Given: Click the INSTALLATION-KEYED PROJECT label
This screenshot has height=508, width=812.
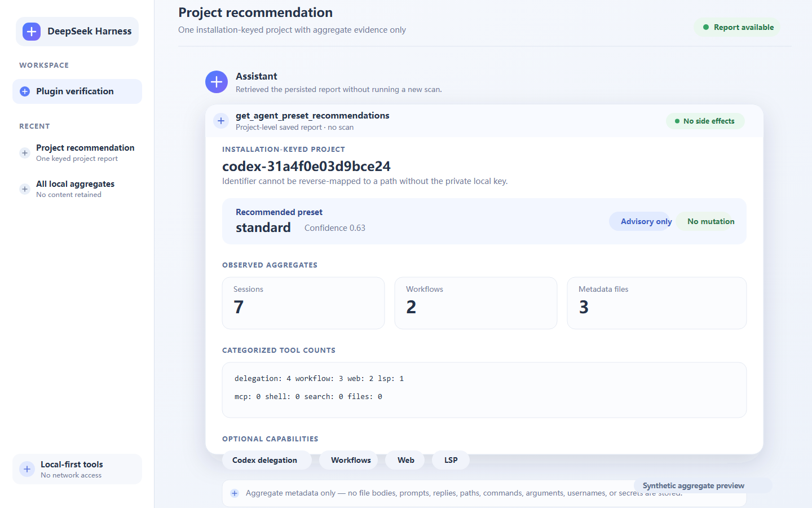Looking at the screenshot, I should point(284,150).
